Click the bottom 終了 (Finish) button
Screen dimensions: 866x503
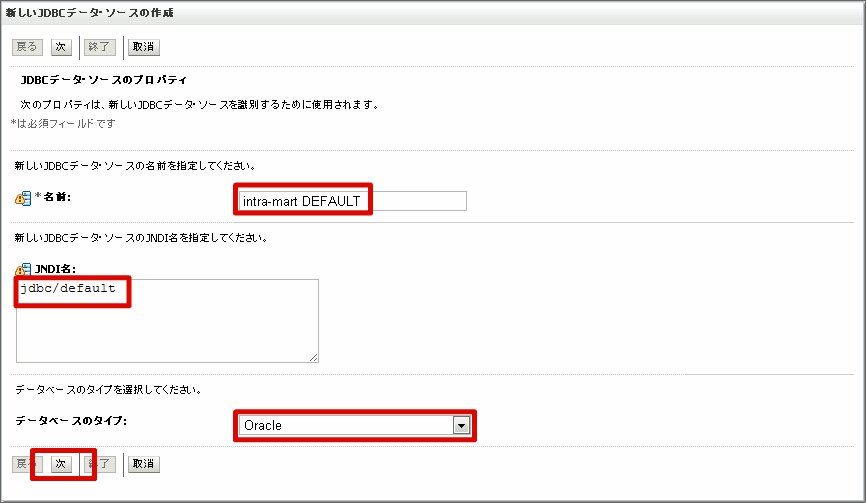point(100,464)
